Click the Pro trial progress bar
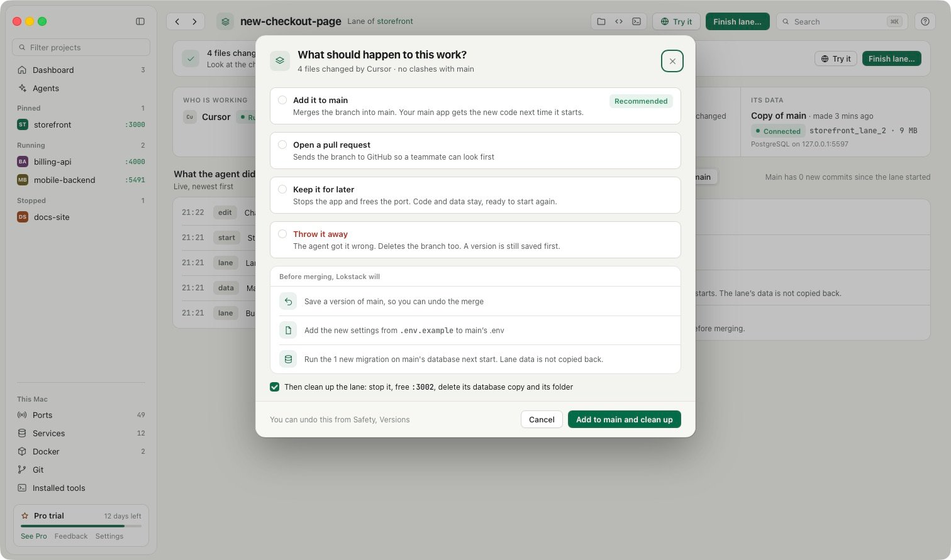The width and height of the screenshot is (951, 560). pyautogui.click(x=81, y=525)
